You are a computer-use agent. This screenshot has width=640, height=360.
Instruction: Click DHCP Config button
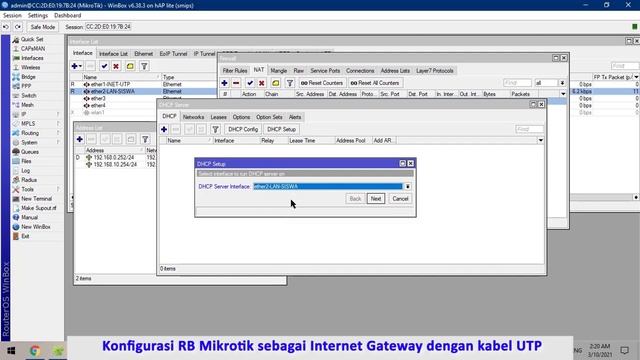[243, 129]
